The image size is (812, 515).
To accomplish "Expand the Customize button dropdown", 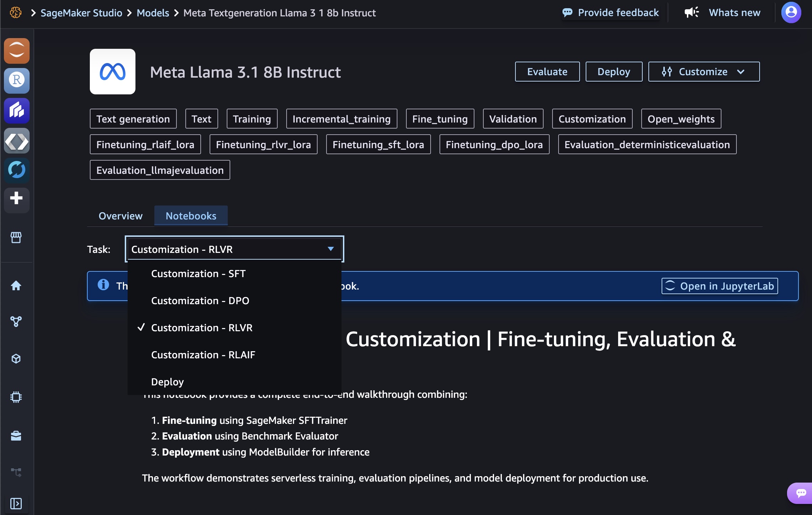I will click(704, 72).
